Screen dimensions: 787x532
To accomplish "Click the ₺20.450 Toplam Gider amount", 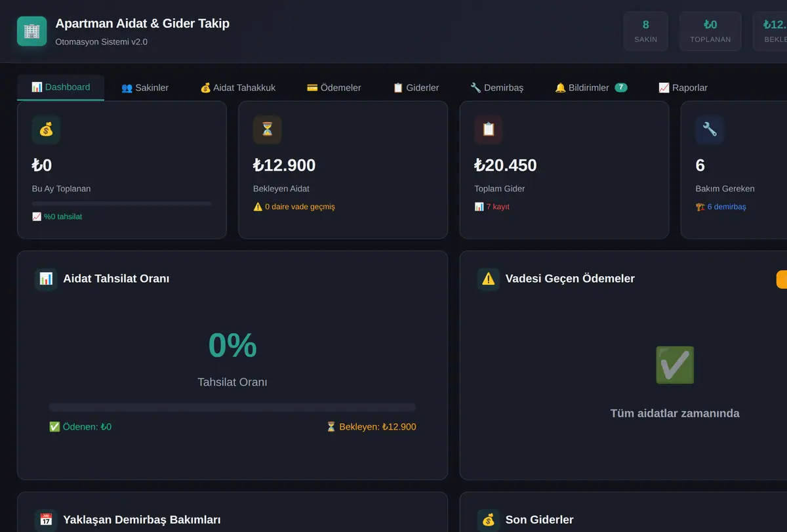I will click(506, 165).
